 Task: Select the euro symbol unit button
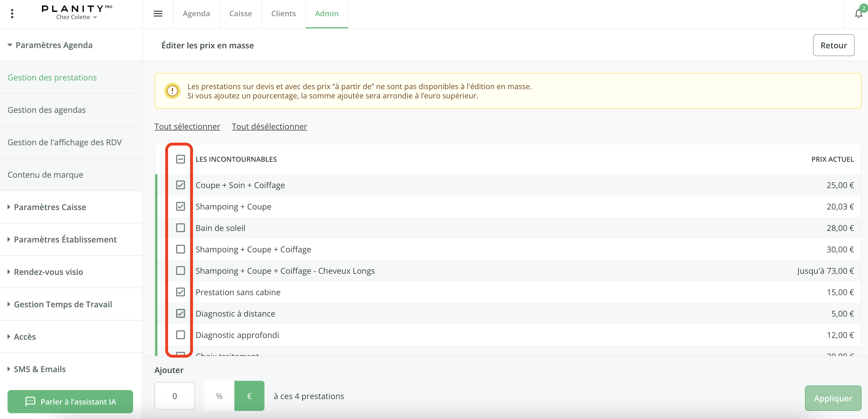249,396
